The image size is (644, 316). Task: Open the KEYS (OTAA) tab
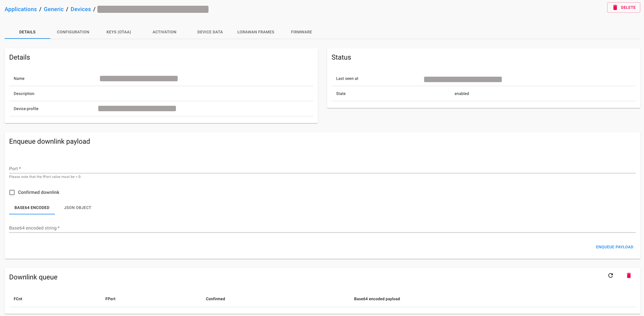119,32
